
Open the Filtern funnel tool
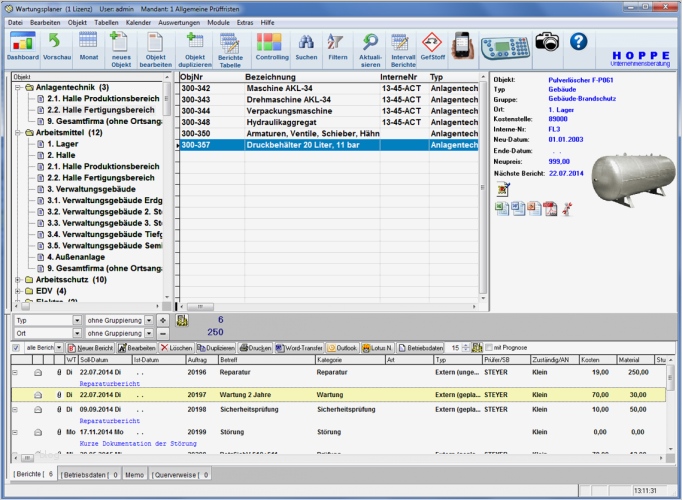pyautogui.click(x=337, y=46)
